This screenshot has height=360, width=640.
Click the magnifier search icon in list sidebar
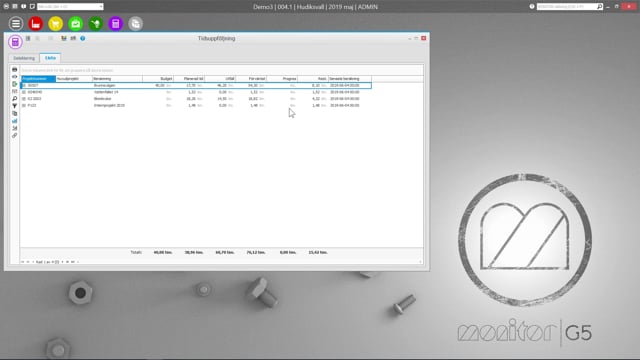click(15, 99)
